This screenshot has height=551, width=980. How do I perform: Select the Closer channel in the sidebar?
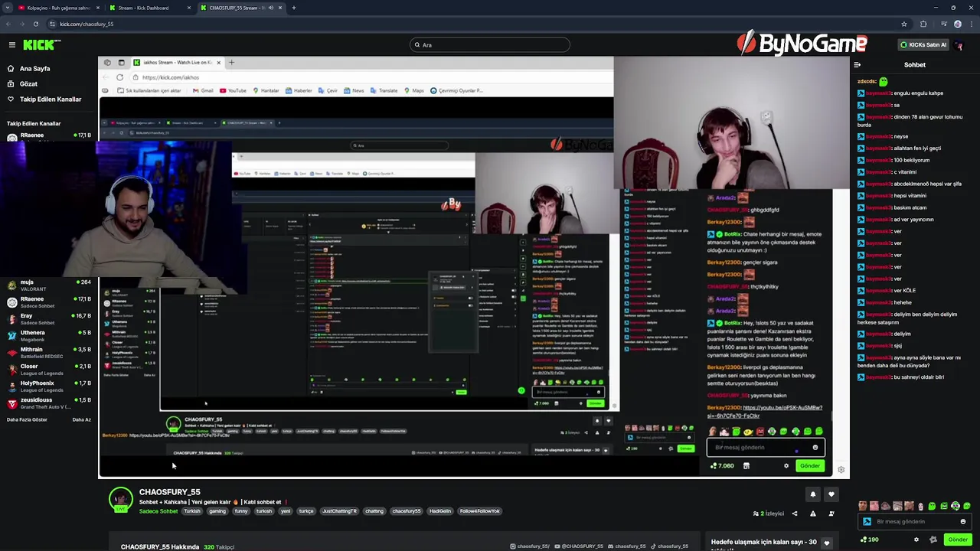[49, 370]
